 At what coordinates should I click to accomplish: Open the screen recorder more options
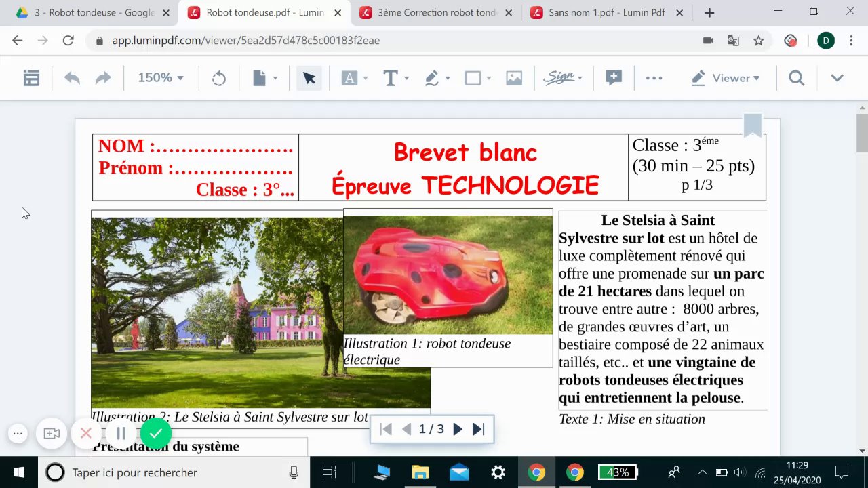[x=18, y=434]
